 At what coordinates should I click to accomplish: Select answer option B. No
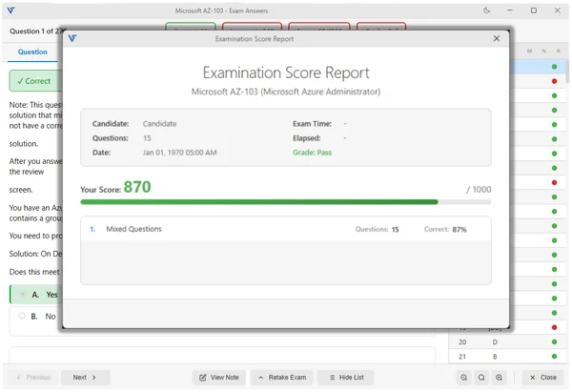36,316
